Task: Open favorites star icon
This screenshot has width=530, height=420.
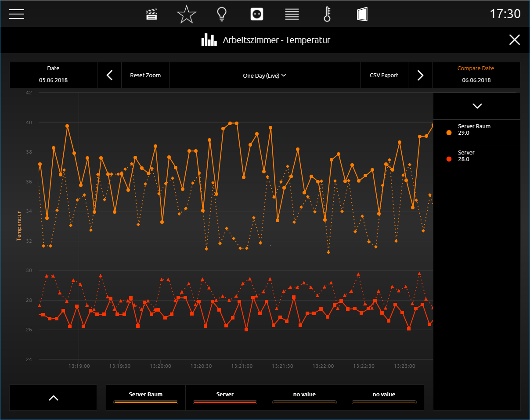Action: 187,14
